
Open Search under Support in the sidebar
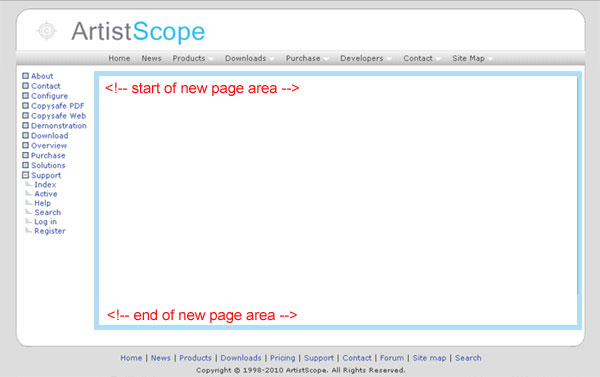click(47, 212)
